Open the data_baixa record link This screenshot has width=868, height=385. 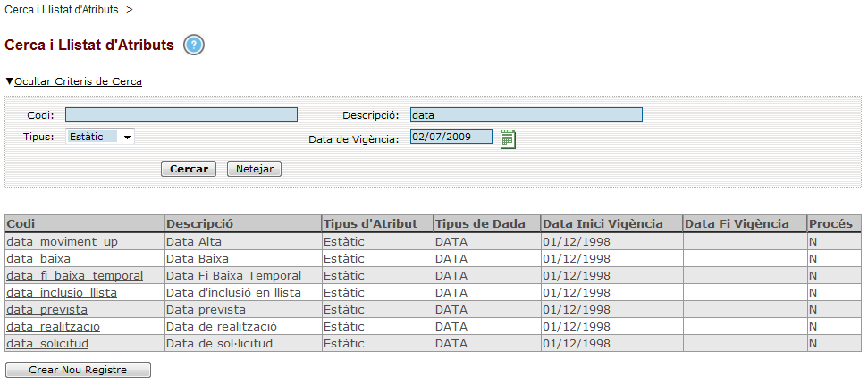coord(38,259)
